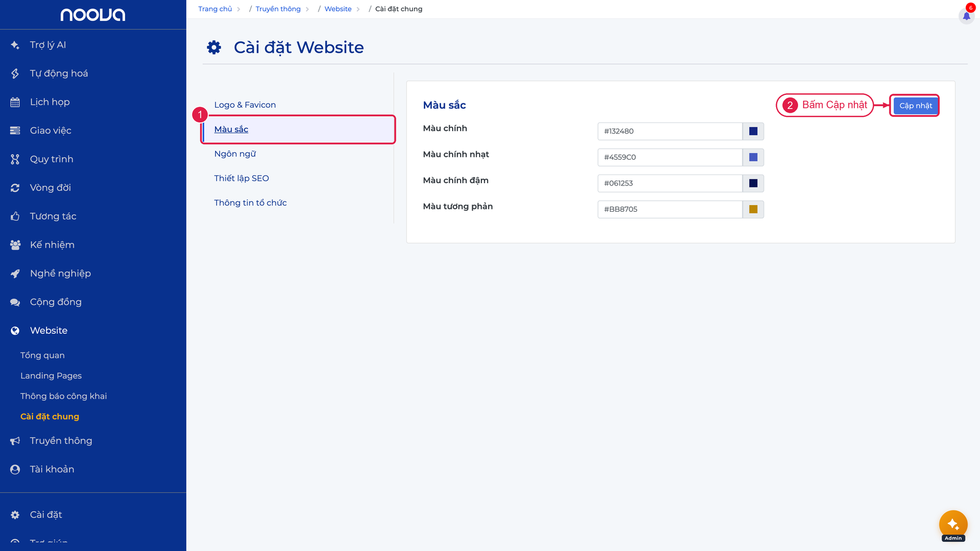Open the Thiết lập SEO tab

(241, 178)
